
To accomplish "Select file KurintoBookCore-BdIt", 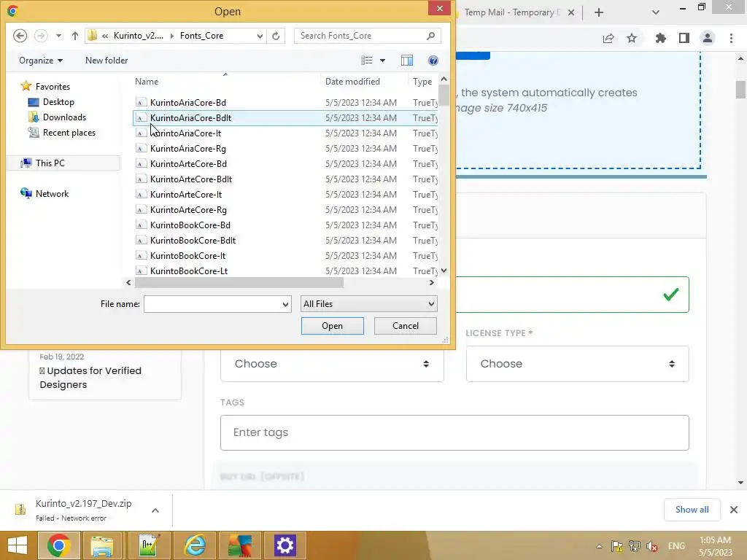I will 285,241.
